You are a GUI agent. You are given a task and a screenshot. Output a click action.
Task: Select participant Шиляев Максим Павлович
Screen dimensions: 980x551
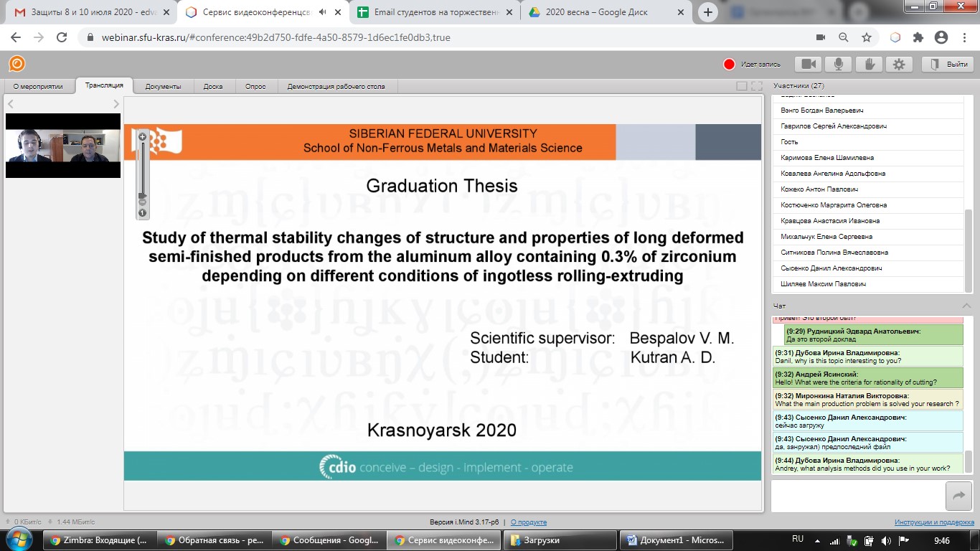867,284
